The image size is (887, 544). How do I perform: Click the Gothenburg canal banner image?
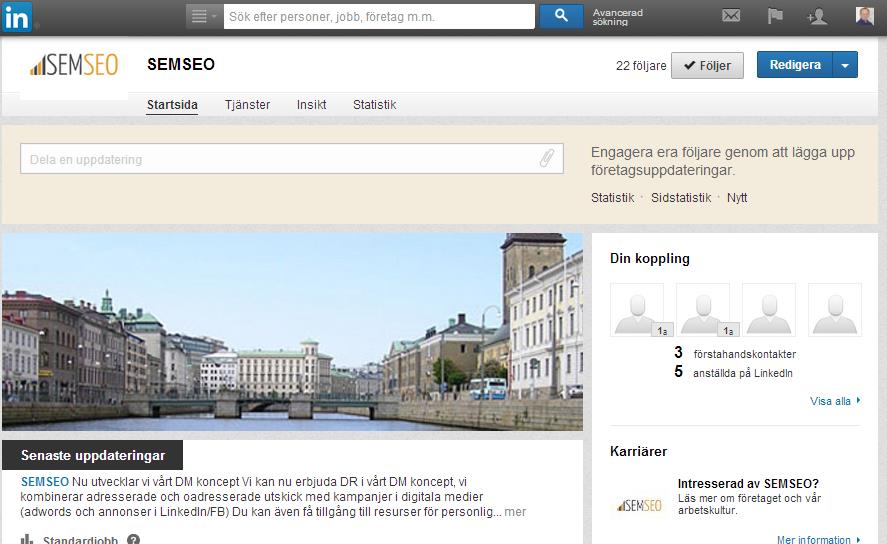[x=292, y=332]
